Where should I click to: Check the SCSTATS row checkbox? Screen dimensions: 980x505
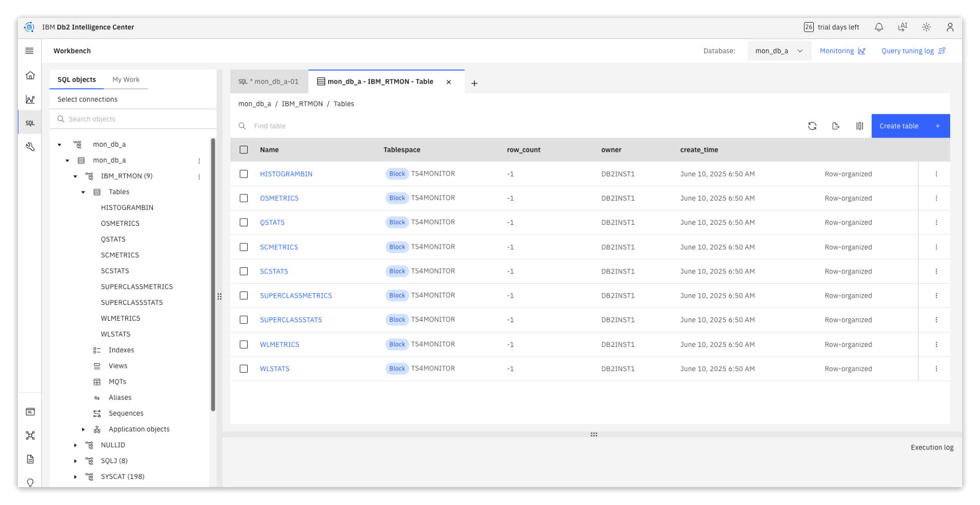(x=244, y=271)
